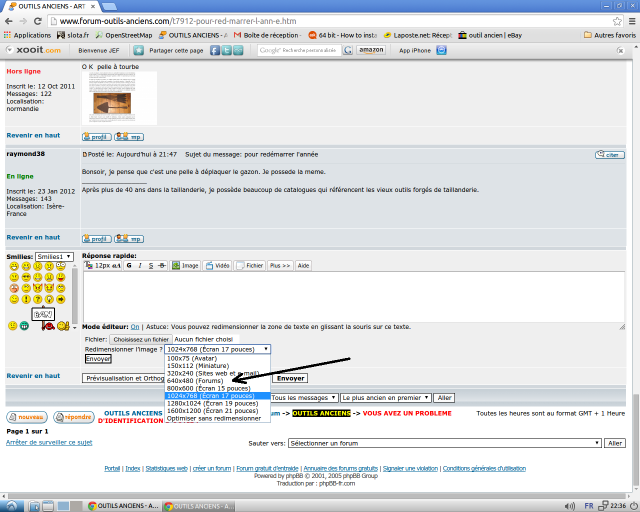Click the Prévisualisation et Orthographe button
640x512 pixels.
pos(124,378)
